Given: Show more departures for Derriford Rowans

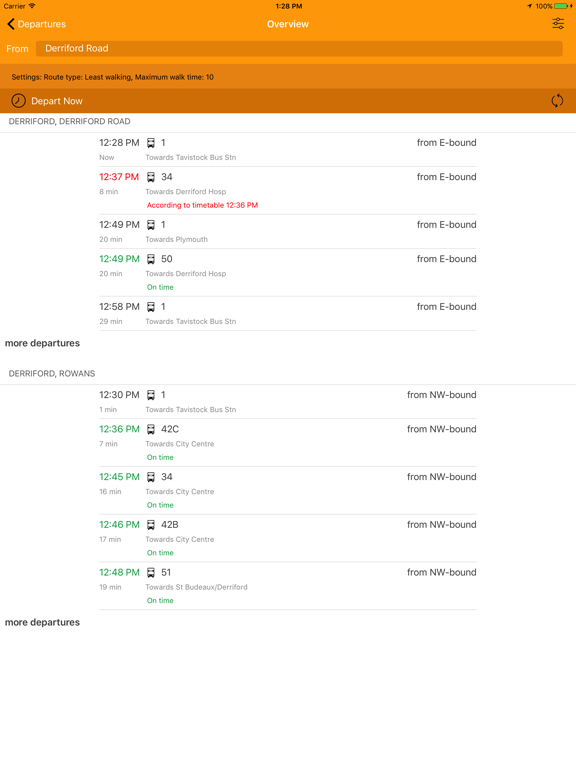Looking at the screenshot, I should (x=42, y=623).
